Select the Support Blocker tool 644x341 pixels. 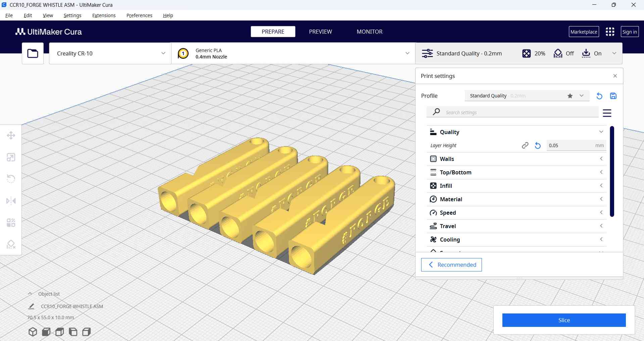click(x=11, y=244)
